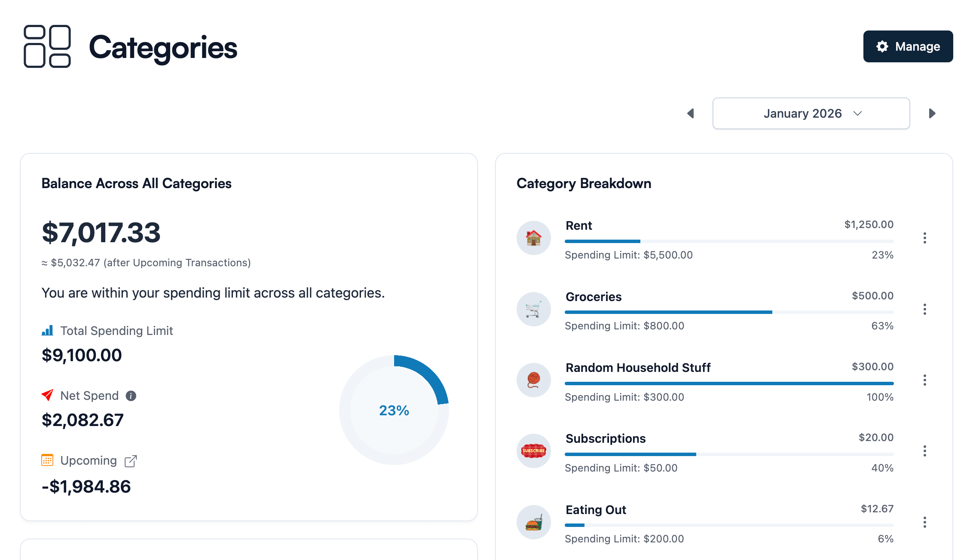
Task: Click the Net Spend paper plane icon
Action: [x=47, y=395]
